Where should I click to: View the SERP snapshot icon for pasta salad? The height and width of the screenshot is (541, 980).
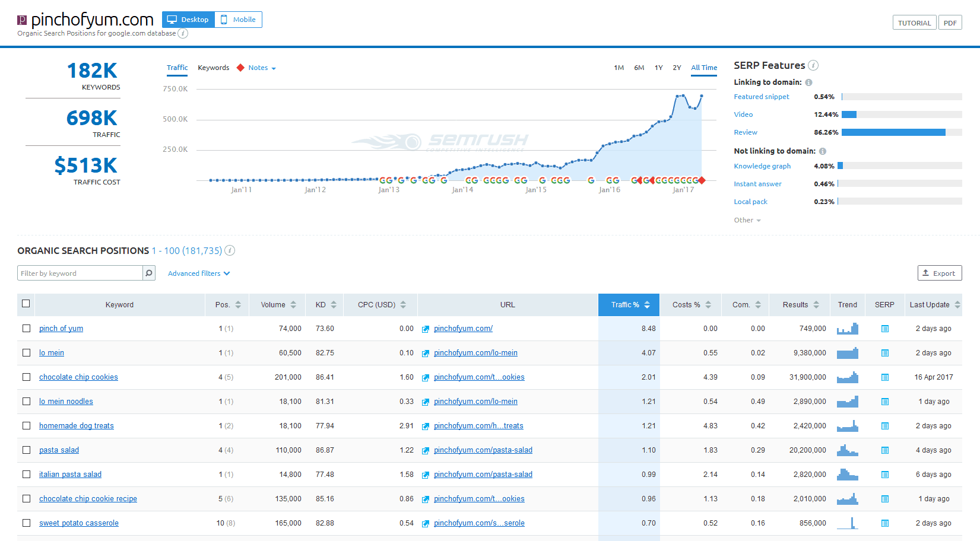click(885, 450)
